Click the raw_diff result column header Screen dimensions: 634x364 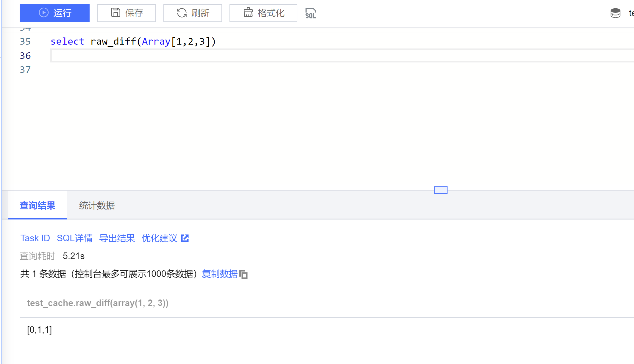coord(98,303)
